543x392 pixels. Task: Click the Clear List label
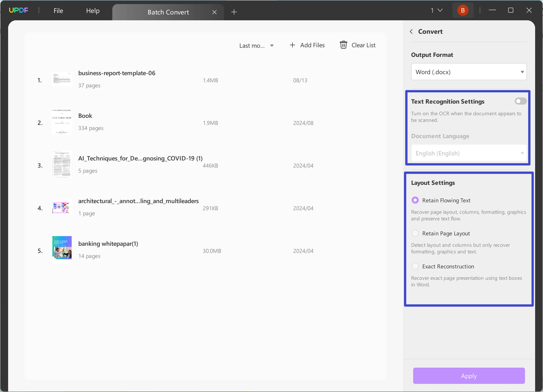(363, 45)
